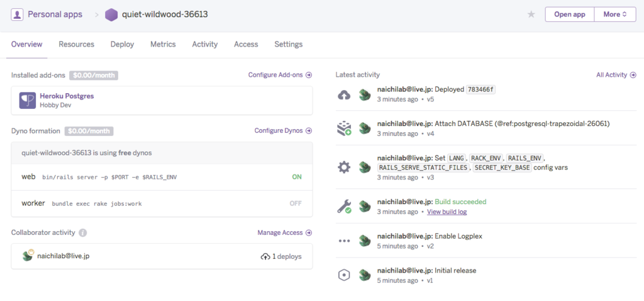Click the Build succeeded status text
644x301 pixels.
coord(460,202)
